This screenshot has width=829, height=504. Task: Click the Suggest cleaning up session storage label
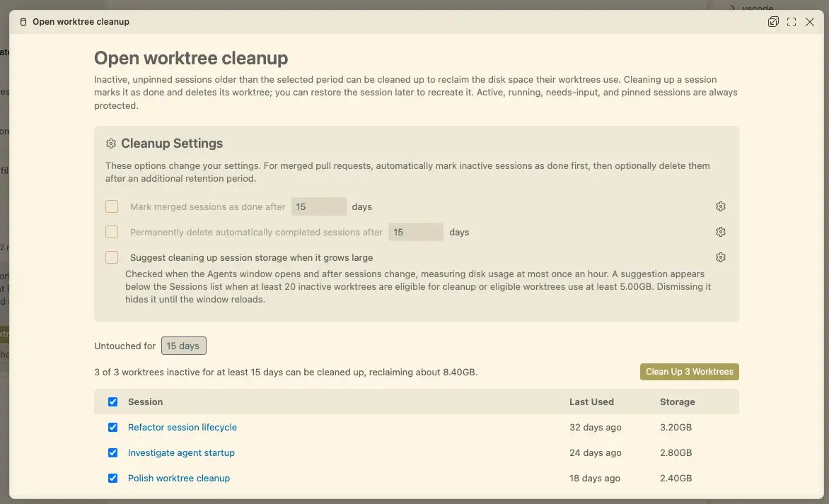tap(252, 258)
